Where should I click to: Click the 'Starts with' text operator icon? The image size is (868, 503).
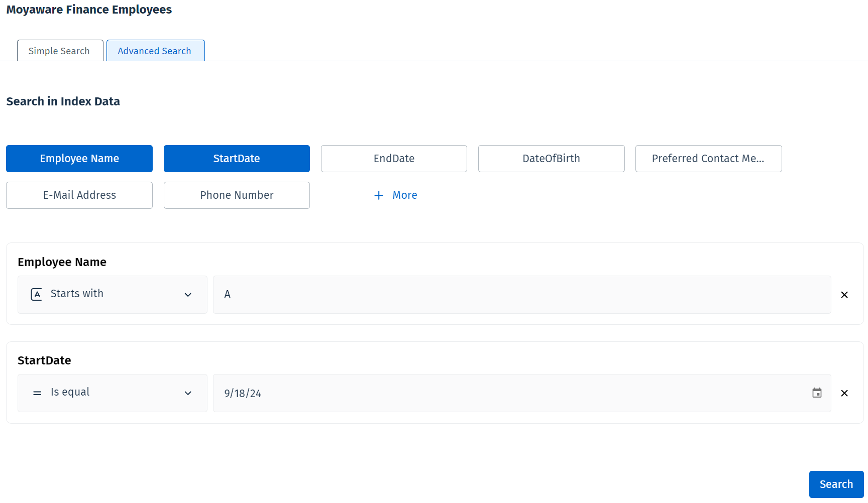[36, 294]
